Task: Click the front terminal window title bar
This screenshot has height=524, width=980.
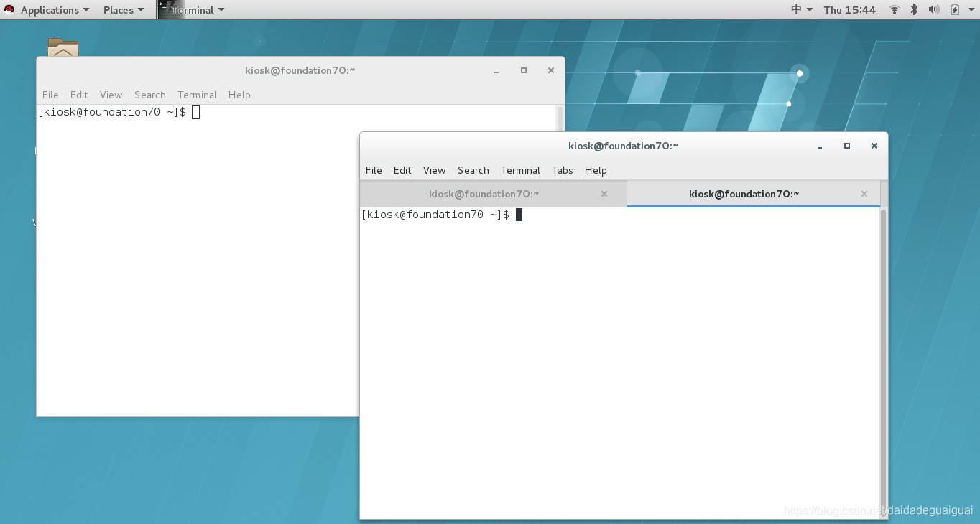Action: 624,146
